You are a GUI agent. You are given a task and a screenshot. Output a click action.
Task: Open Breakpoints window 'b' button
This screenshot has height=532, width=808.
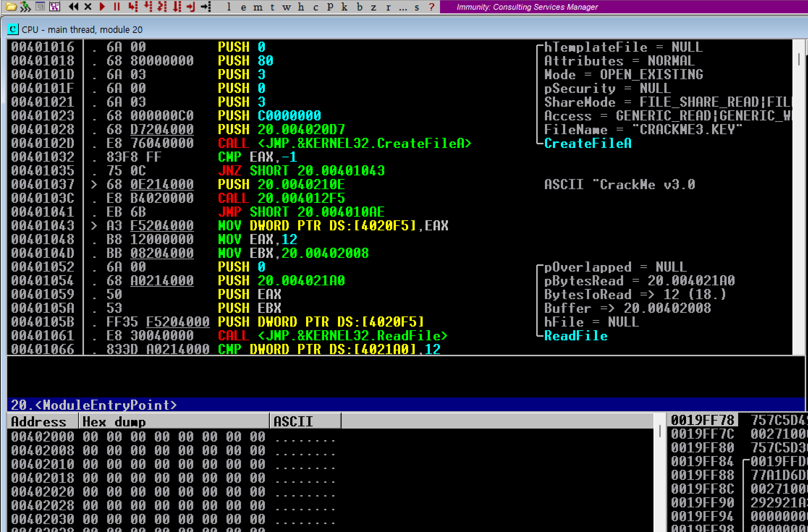click(x=359, y=7)
